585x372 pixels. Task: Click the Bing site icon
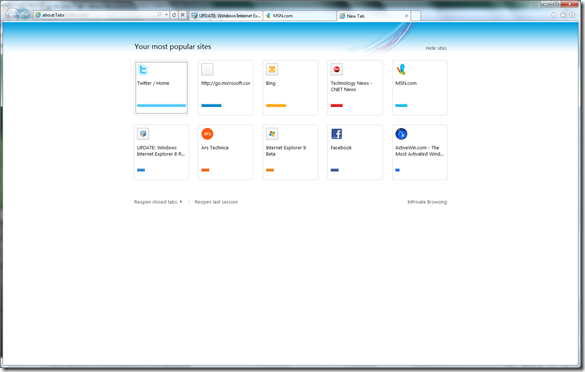point(272,69)
